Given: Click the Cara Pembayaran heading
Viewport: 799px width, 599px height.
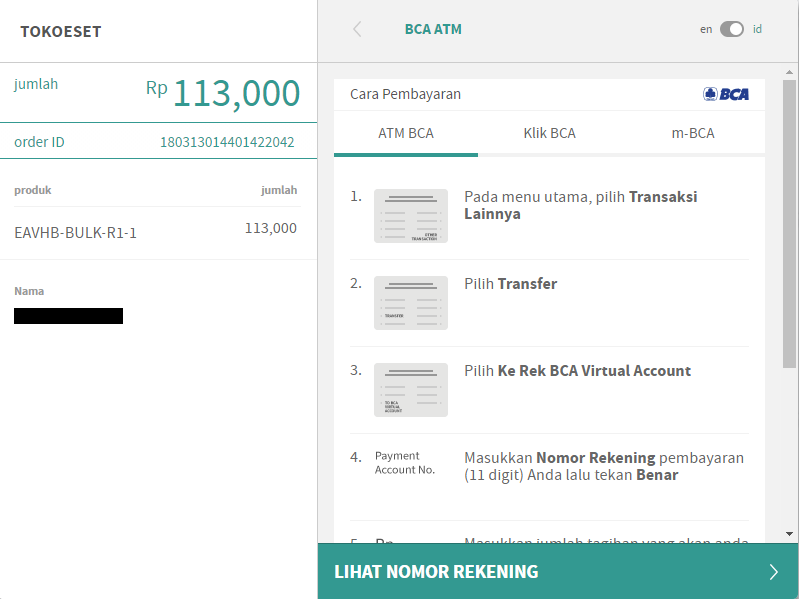Looking at the screenshot, I should coord(406,94).
